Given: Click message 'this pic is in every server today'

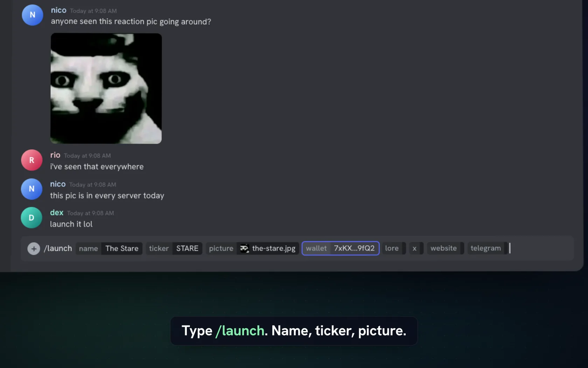Looking at the screenshot, I should point(107,196).
